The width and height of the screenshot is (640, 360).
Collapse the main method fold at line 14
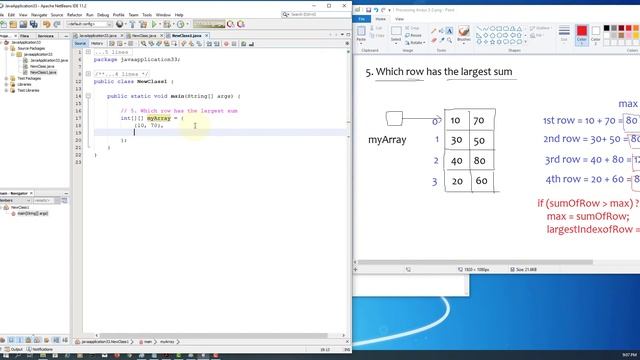coord(88,96)
